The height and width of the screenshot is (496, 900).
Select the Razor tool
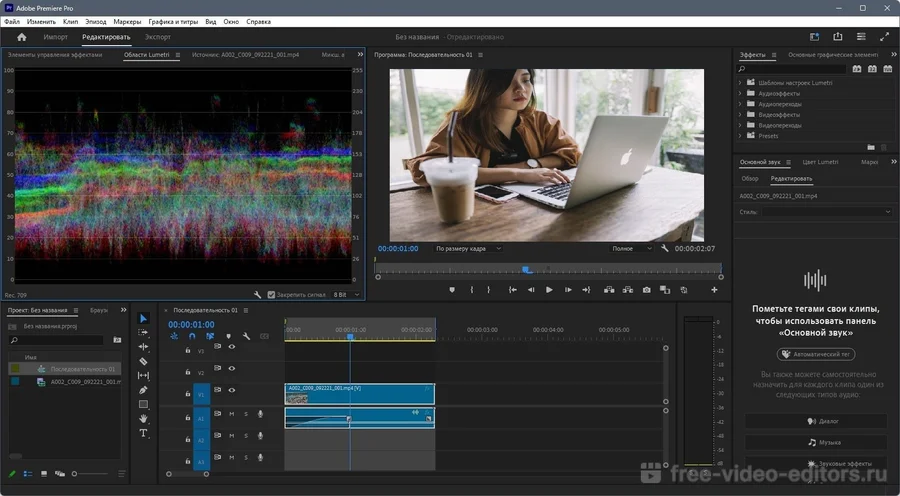(143, 361)
